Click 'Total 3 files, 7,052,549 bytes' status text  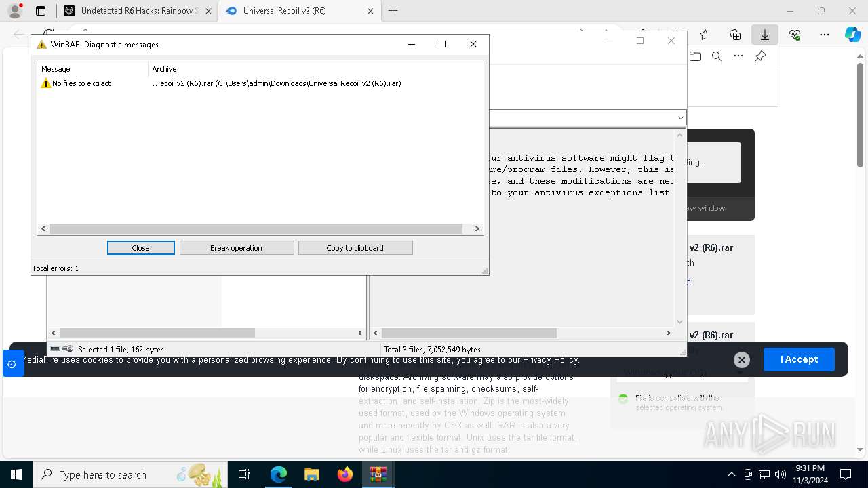(432, 350)
